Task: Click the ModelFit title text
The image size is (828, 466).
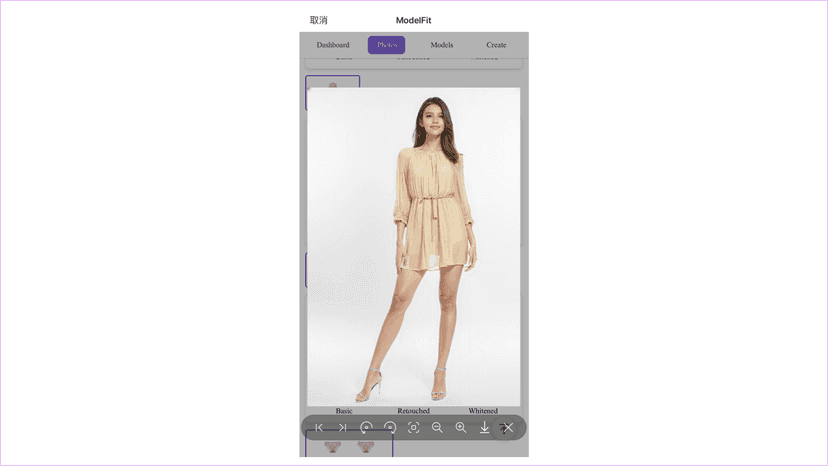Action: pyautogui.click(x=413, y=20)
